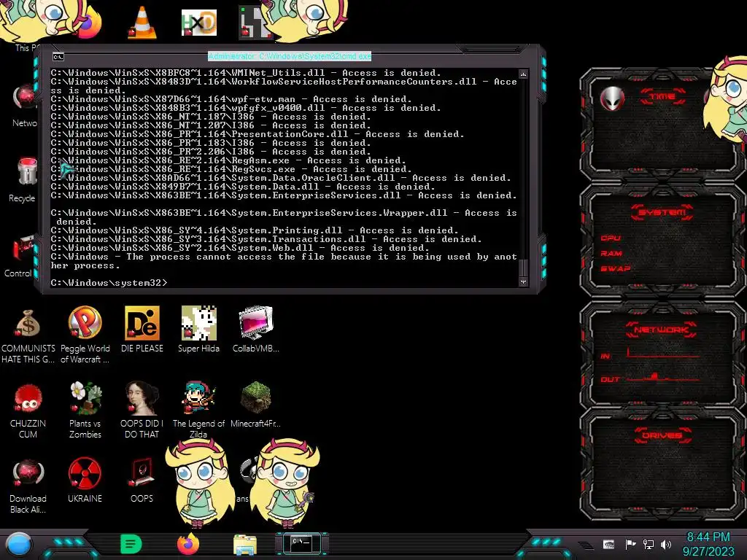Screen dimensions: 747x560
Task: Click the Alienware head logo in widget
Action: coord(612,99)
